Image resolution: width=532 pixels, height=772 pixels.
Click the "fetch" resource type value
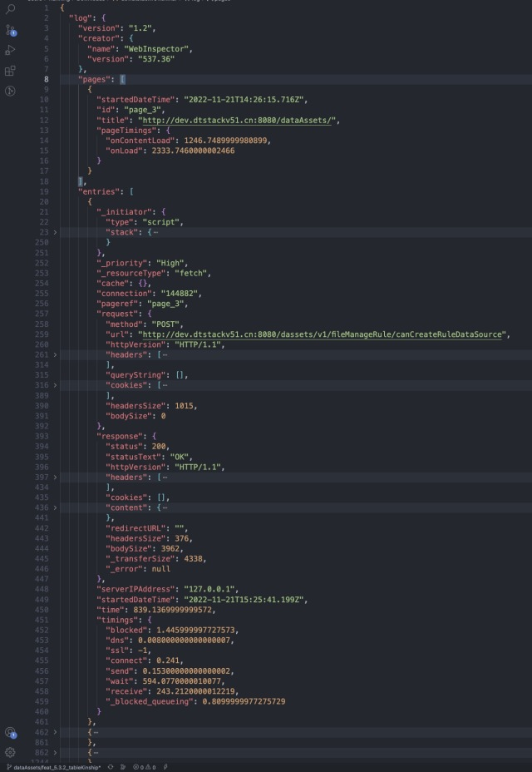(x=193, y=273)
